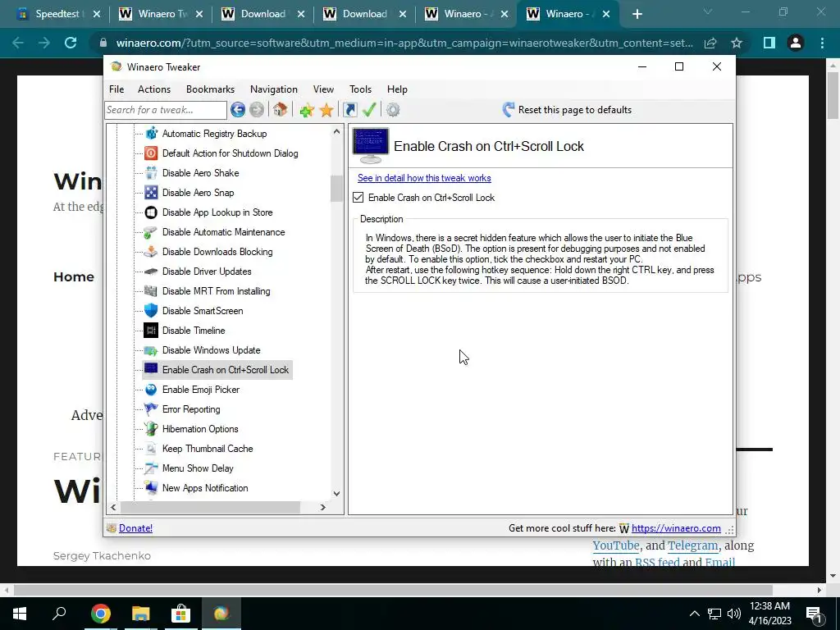Click the Menu Show Delay icon
Screen dimensions: 840x630
pyautogui.click(x=151, y=468)
